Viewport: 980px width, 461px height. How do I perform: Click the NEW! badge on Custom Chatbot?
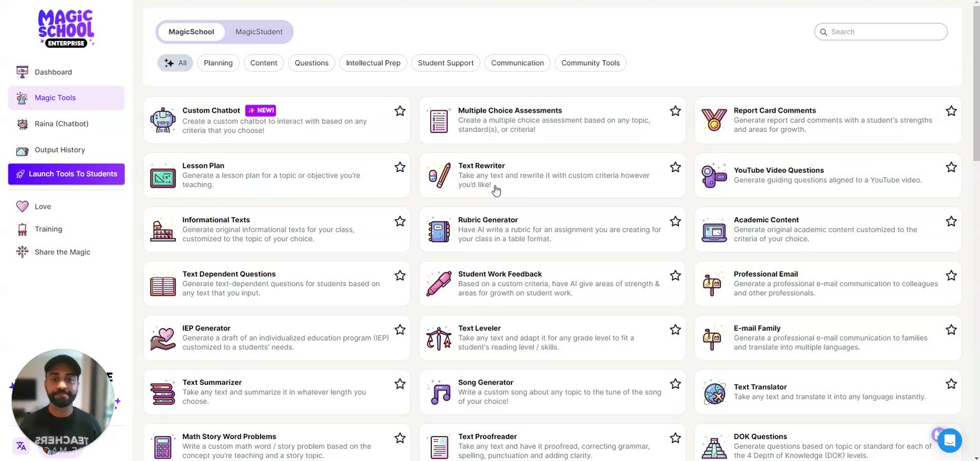[261, 110]
